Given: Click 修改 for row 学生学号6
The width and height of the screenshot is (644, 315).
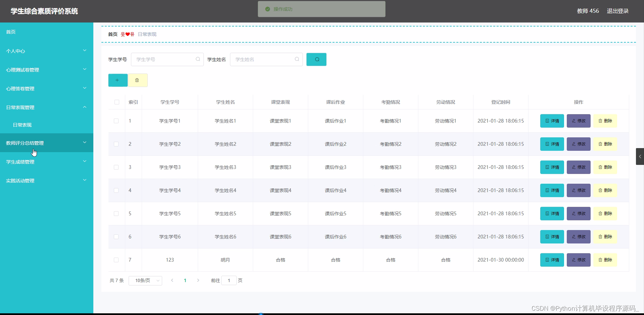Looking at the screenshot, I should 579,237.
